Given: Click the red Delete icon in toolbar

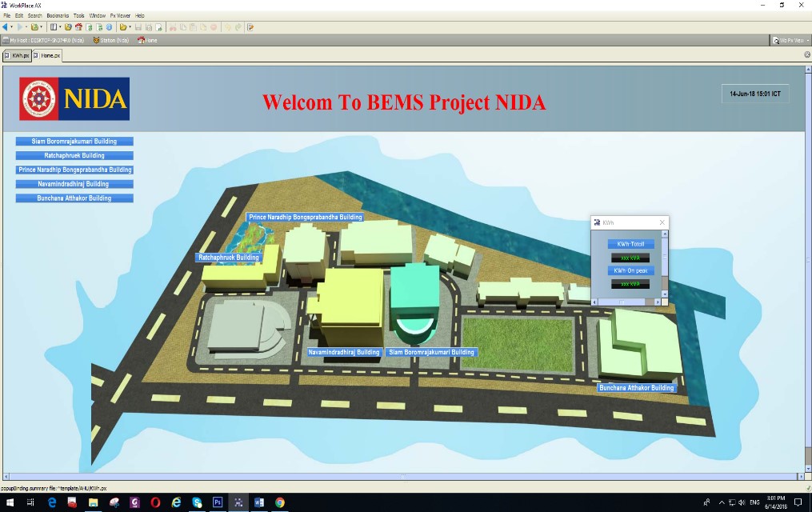Looking at the screenshot, I should pyautogui.click(x=214, y=27).
